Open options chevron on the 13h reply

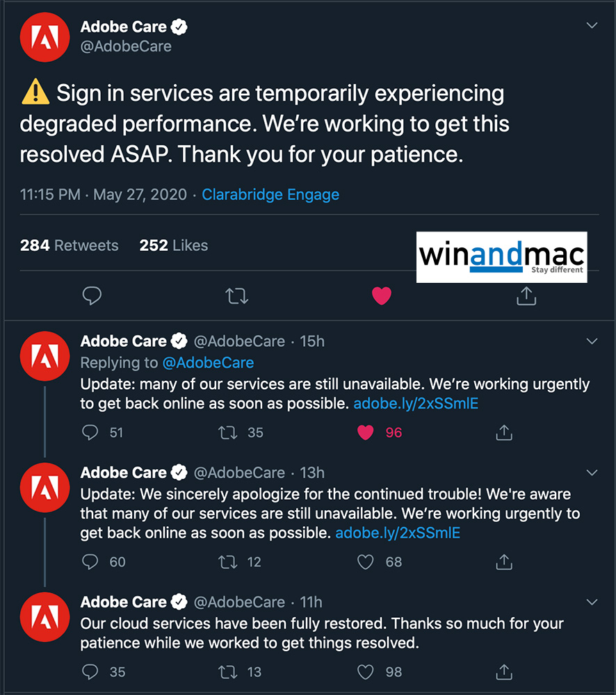pyautogui.click(x=592, y=473)
